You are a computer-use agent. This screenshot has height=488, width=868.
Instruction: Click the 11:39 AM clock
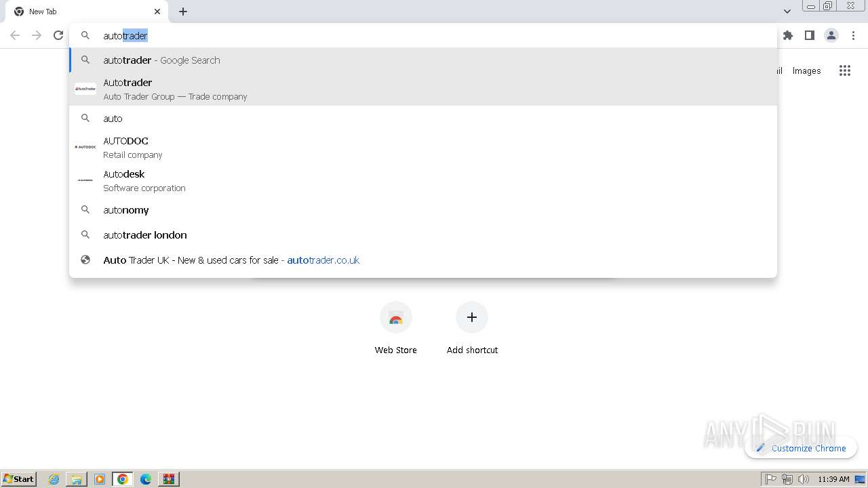click(x=833, y=479)
